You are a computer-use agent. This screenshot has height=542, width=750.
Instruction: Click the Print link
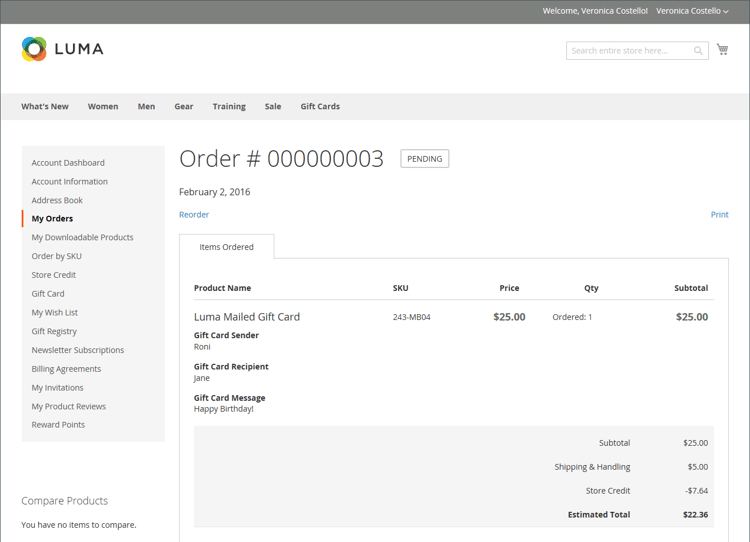click(719, 215)
